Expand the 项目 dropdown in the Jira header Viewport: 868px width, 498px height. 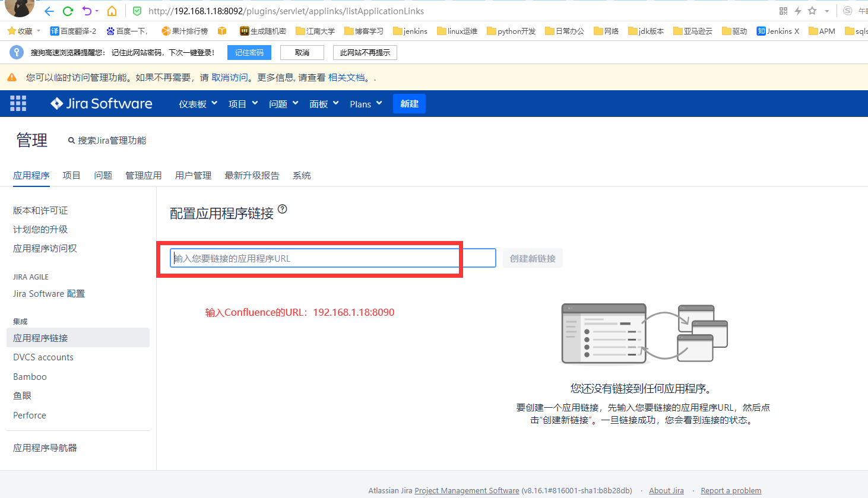coord(243,104)
